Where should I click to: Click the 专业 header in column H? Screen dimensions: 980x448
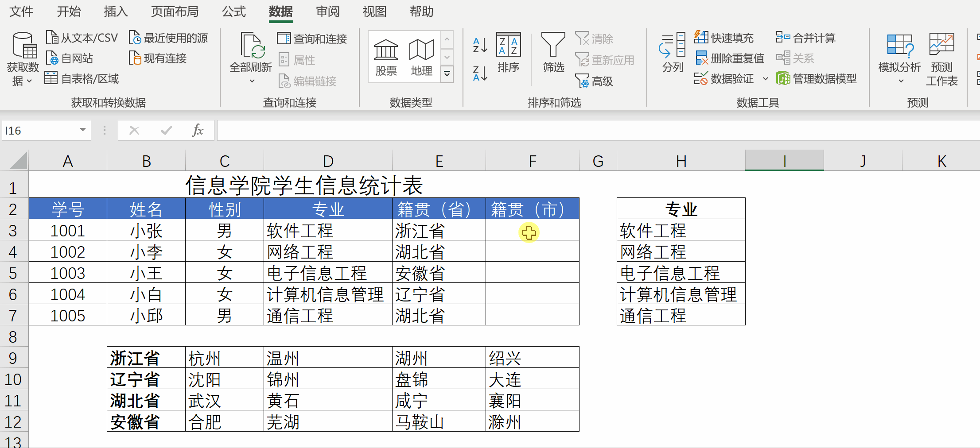point(681,209)
